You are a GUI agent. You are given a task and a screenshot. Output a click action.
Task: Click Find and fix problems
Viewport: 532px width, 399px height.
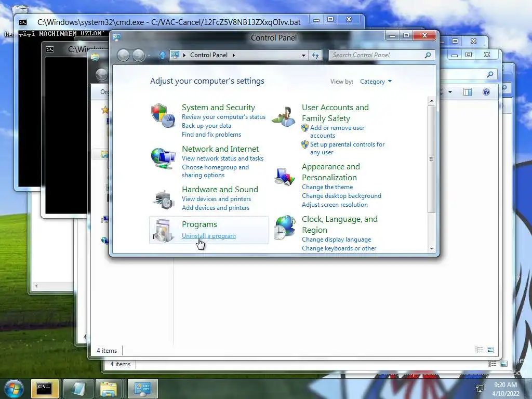[211, 135]
